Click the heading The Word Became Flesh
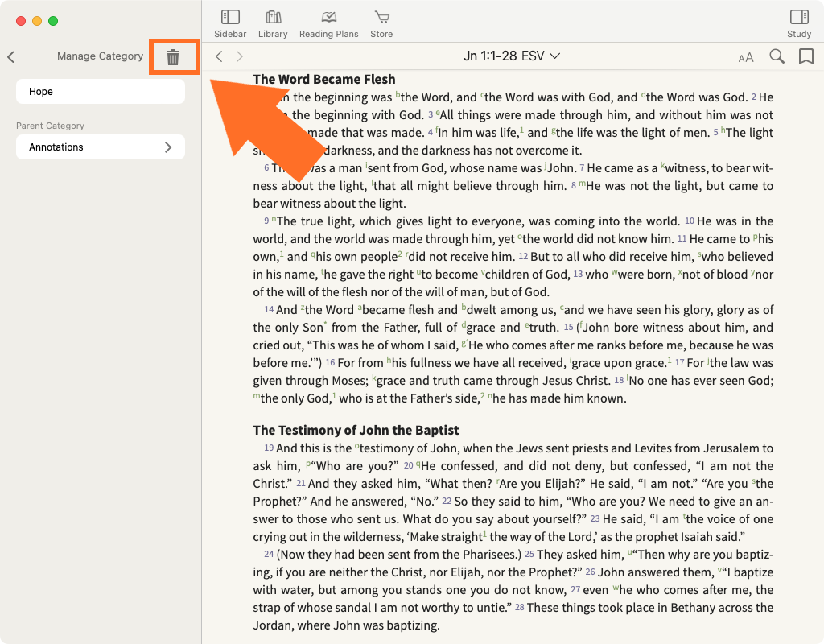 pyautogui.click(x=324, y=79)
